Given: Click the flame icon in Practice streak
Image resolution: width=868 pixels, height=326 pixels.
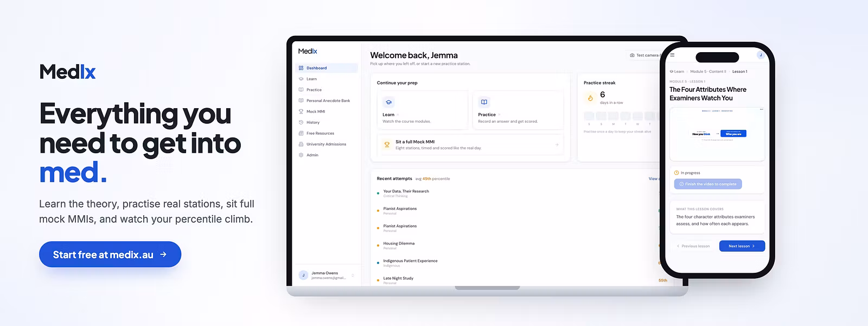Looking at the screenshot, I should pos(590,98).
